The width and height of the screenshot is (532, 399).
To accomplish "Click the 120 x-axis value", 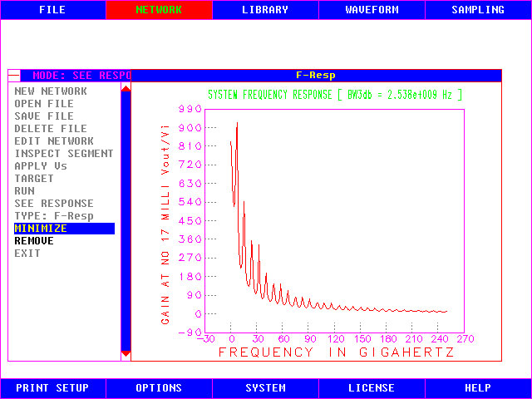I will pos(336,339).
